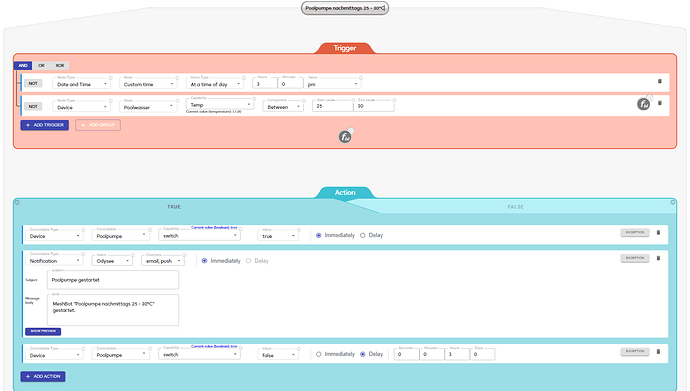
Task: Open Node dropdown showing Custom time
Action: pyautogui.click(x=148, y=84)
